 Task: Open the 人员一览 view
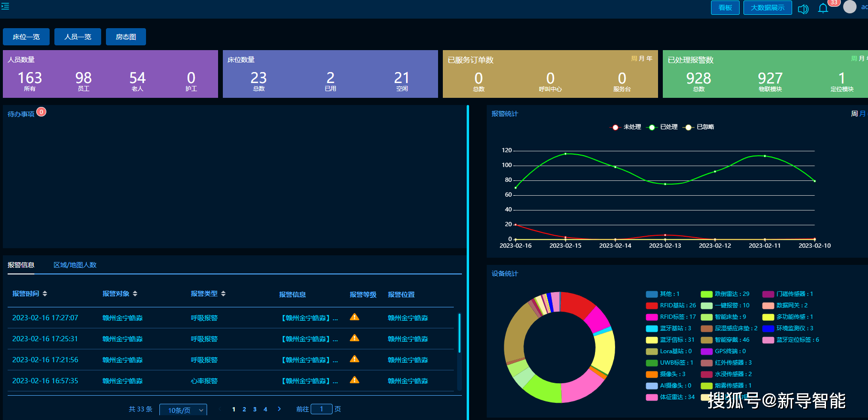(78, 37)
